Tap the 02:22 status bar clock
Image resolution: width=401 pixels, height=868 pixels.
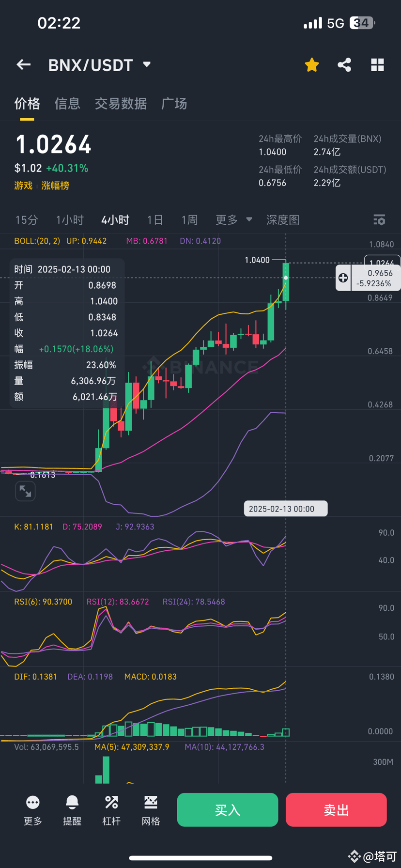(x=59, y=23)
